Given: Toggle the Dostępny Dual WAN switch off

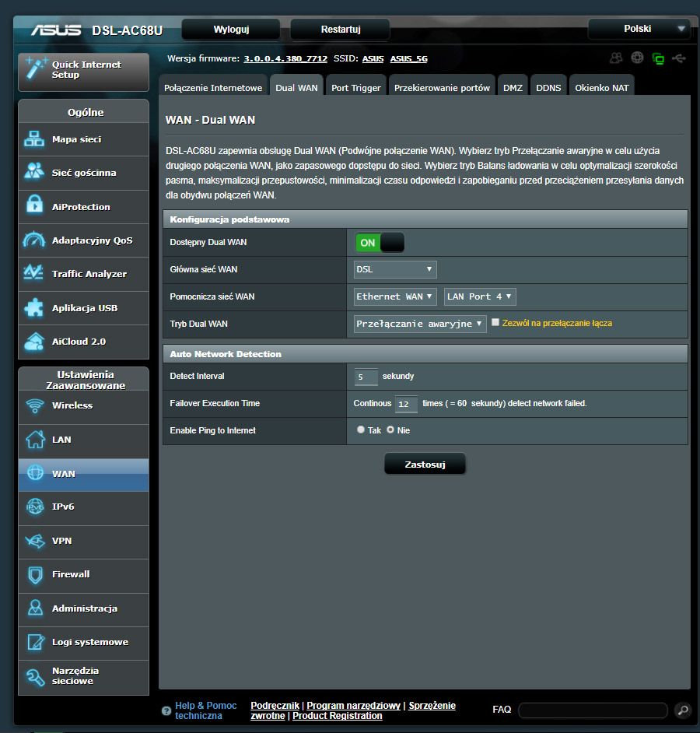Looking at the screenshot, I should [380, 243].
